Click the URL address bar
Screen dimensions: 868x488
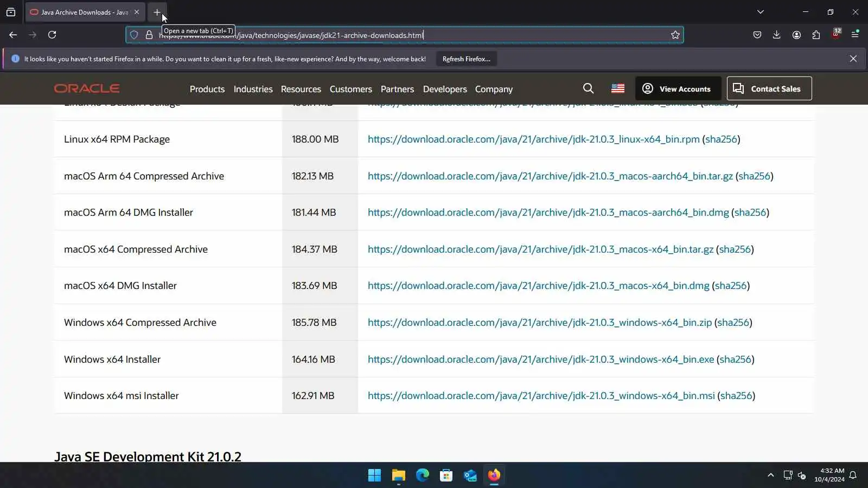[x=404, y=35]
